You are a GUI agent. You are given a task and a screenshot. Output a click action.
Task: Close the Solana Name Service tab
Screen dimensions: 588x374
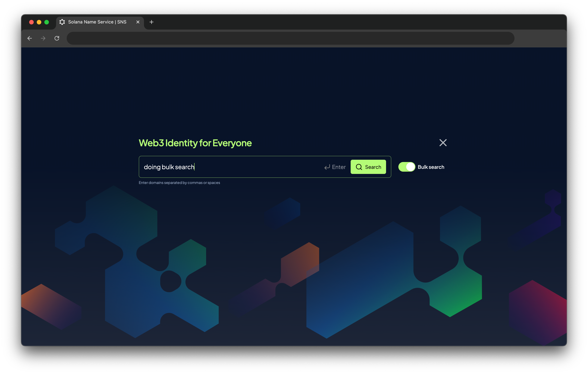click(138, 22)
